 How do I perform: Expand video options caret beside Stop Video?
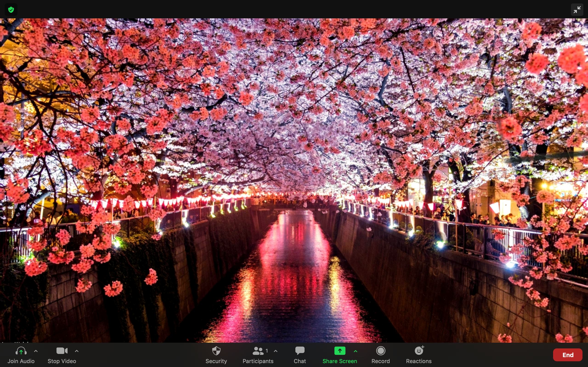[x=77, y=351]
